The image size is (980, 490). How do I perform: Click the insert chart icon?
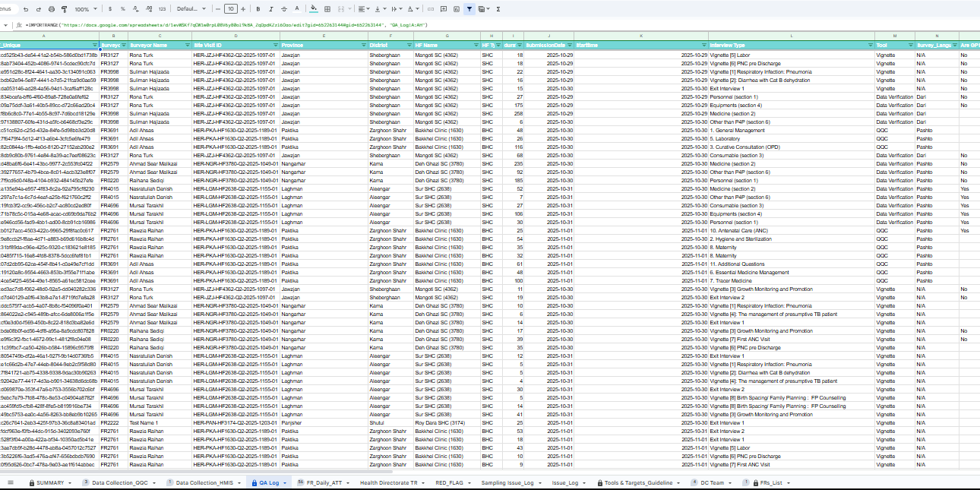(x=457, y=9)
